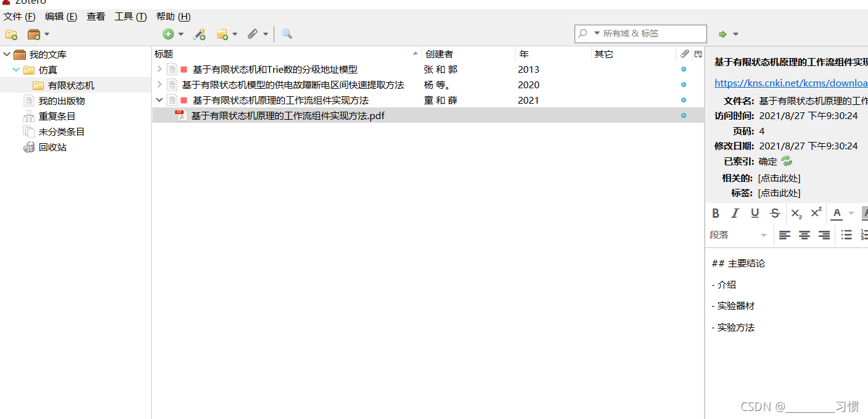Open the kns.cnki.net download link
Viewport: 868px width, 419px height.
tap(790, 83)
